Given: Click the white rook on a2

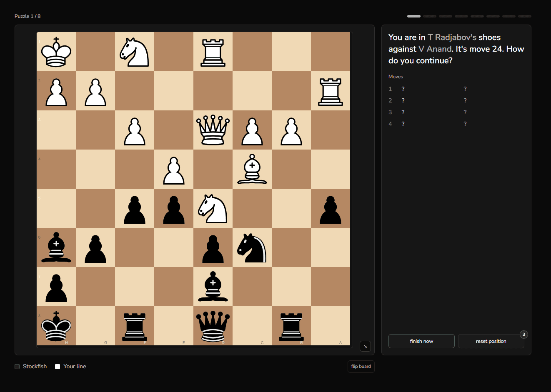Looking at the screenshot, I should pyautogui.click(x=331, y=91).
